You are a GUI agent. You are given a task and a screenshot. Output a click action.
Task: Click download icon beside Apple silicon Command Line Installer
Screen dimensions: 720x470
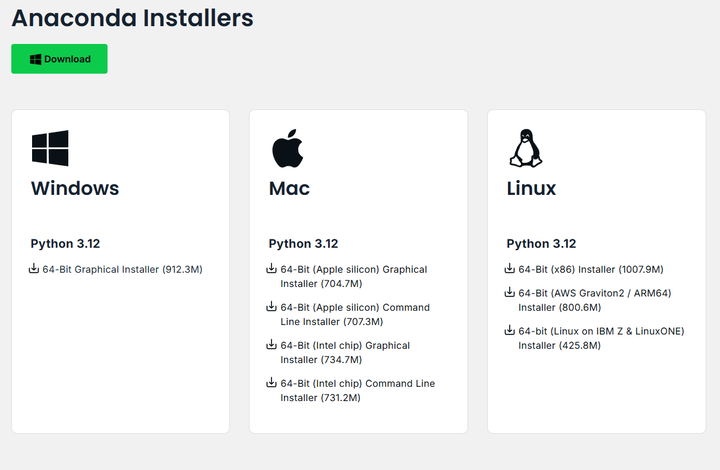(272, 307)
